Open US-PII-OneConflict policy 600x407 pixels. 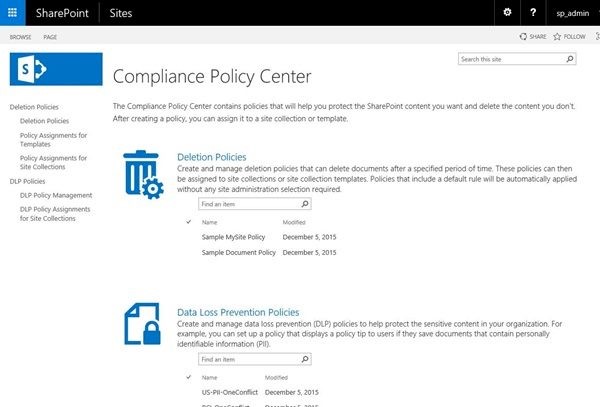coord(230,392)
